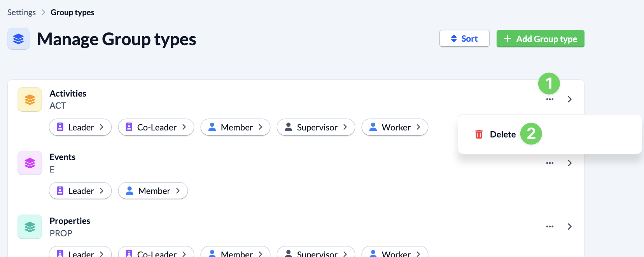Open the Member role under Events
The height and width of the screenshot is (257, 644).
(153, 191)
